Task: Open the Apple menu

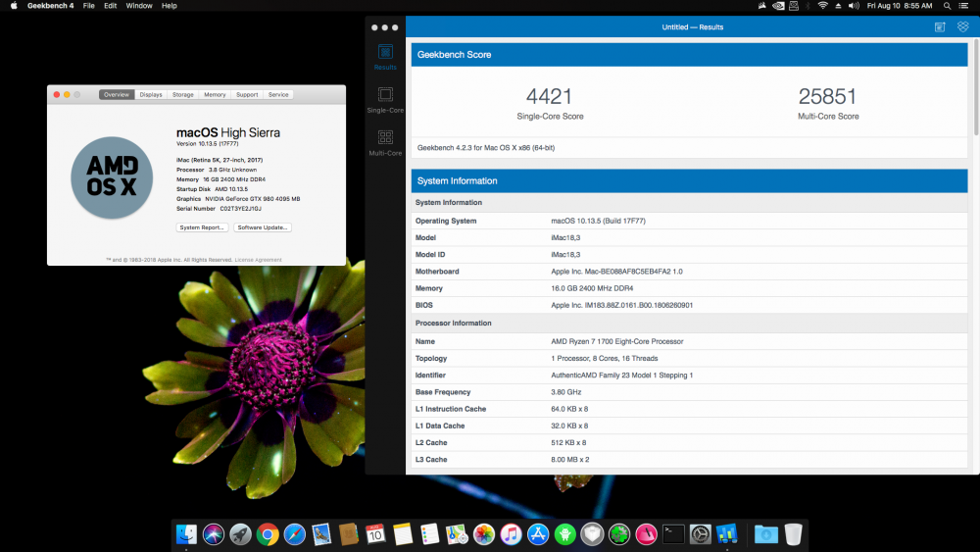Action: coord(13,6)
